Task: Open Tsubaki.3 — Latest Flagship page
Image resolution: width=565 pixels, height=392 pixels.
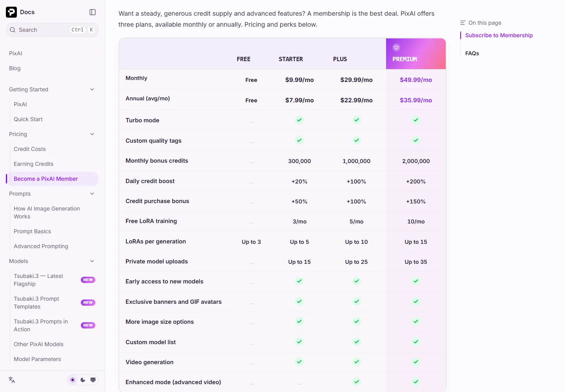Action: coord(38,280)
